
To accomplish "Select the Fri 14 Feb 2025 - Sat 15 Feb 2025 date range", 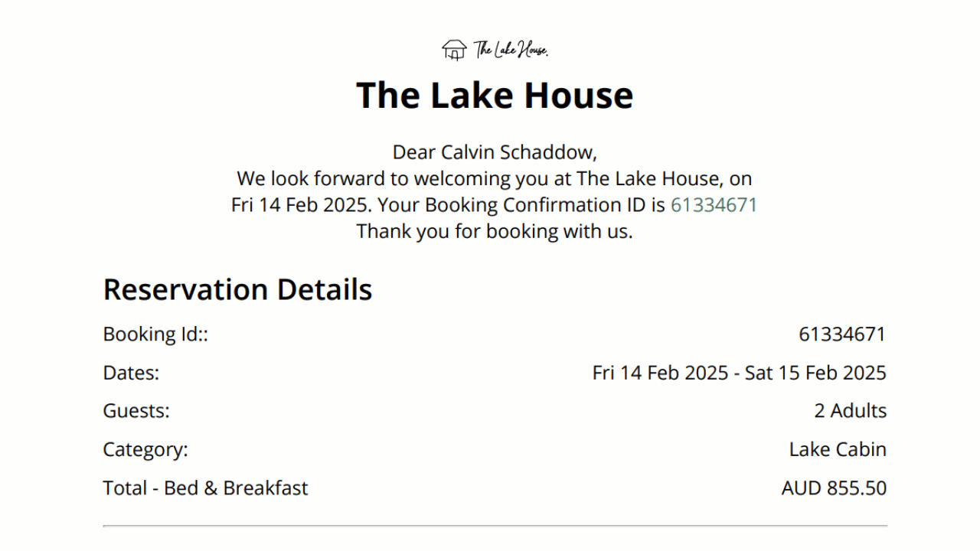I will click(x=740, y=373).
